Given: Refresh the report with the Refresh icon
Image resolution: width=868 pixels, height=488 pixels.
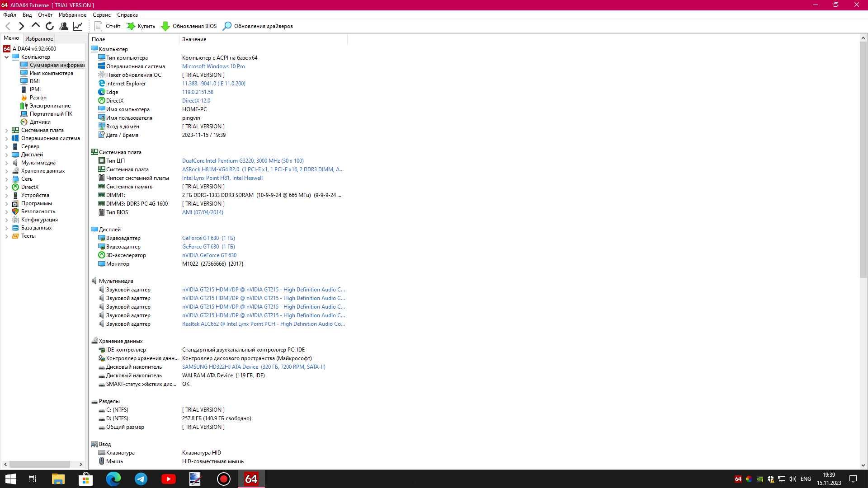Looking at the screenshot, I should tap(50, 26).
